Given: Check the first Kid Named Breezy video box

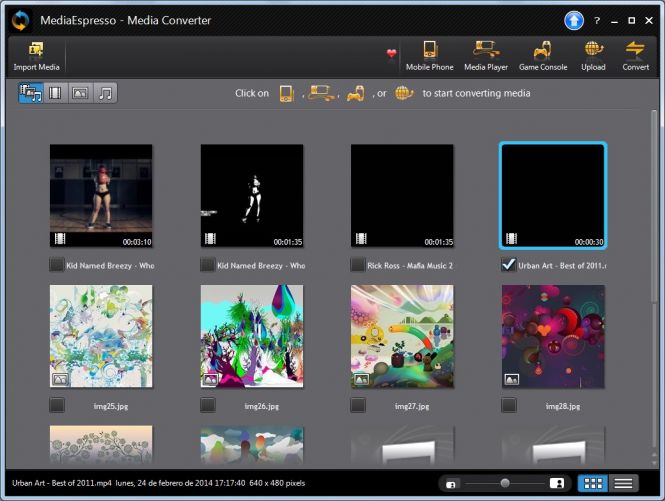Looking at the screenshot, I should coord(56,265).
